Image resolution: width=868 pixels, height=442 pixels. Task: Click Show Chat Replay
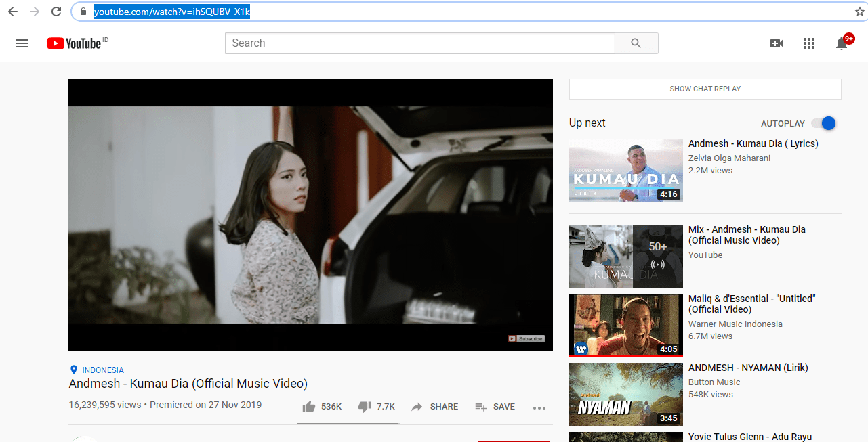coord(705,89)
